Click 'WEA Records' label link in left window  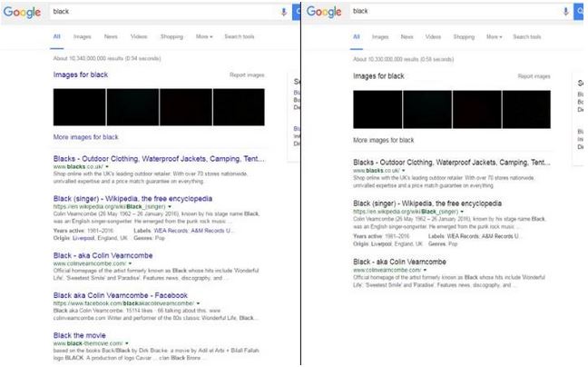[171, 231]
